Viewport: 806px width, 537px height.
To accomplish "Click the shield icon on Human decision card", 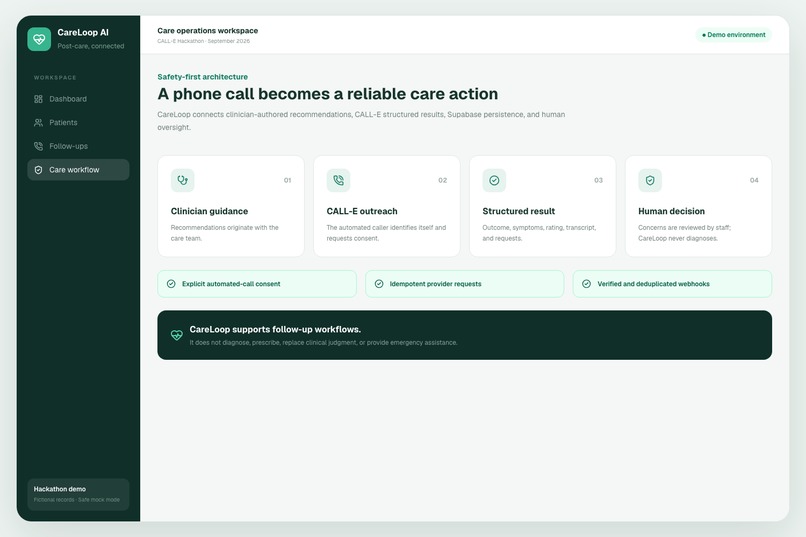I will [x=650, y=180].
